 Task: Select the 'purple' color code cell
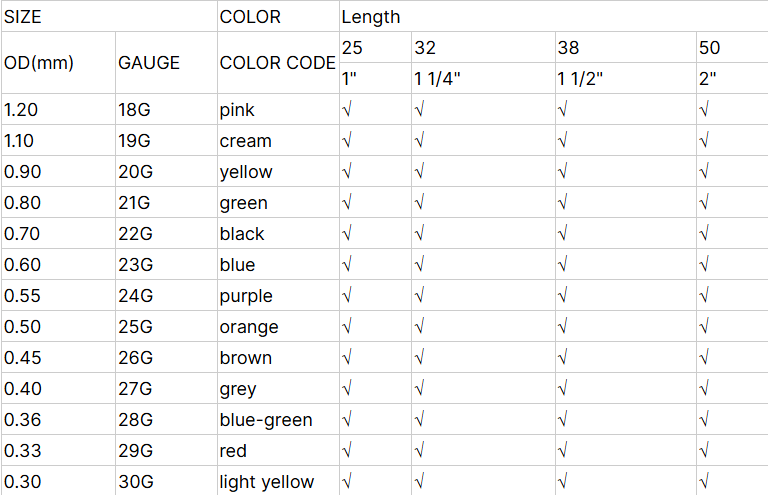[x=246, y=296]
